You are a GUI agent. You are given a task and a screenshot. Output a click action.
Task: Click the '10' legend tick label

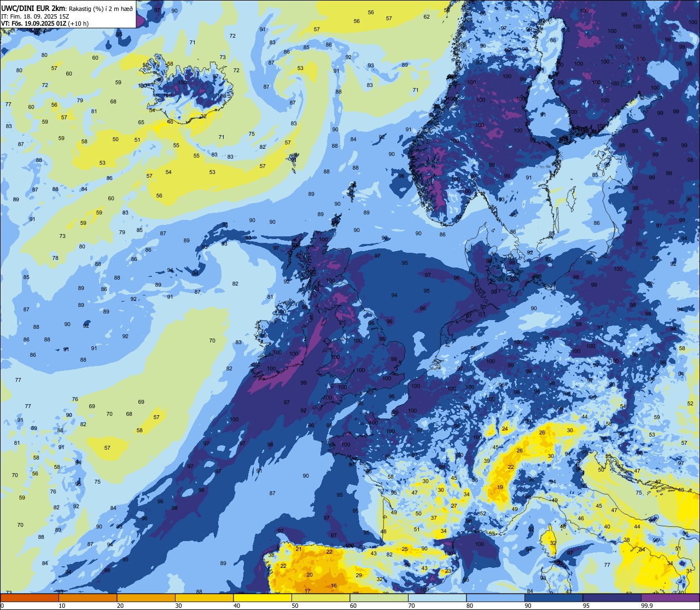tap(62, 606)
